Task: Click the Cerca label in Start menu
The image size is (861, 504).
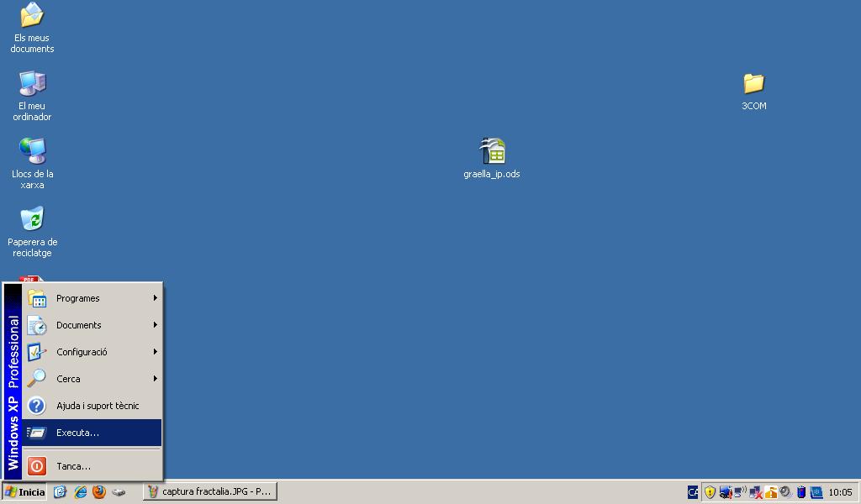Action: pos(68,379)
